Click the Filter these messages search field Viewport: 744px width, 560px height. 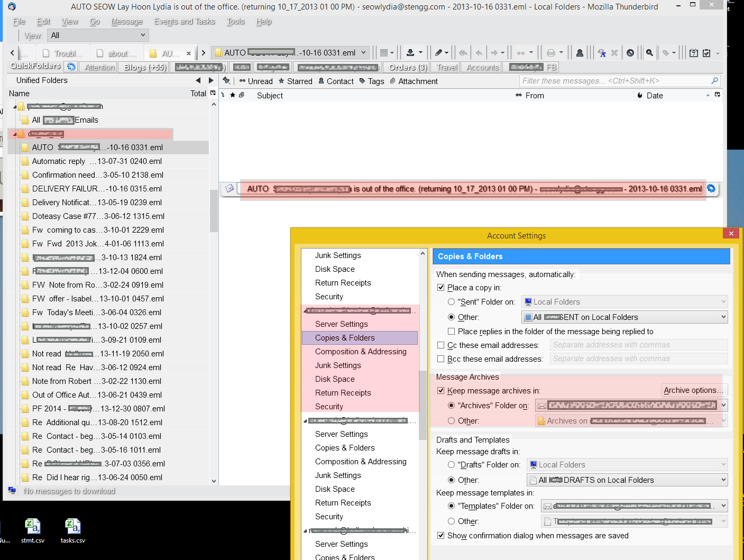coord(614,81)
